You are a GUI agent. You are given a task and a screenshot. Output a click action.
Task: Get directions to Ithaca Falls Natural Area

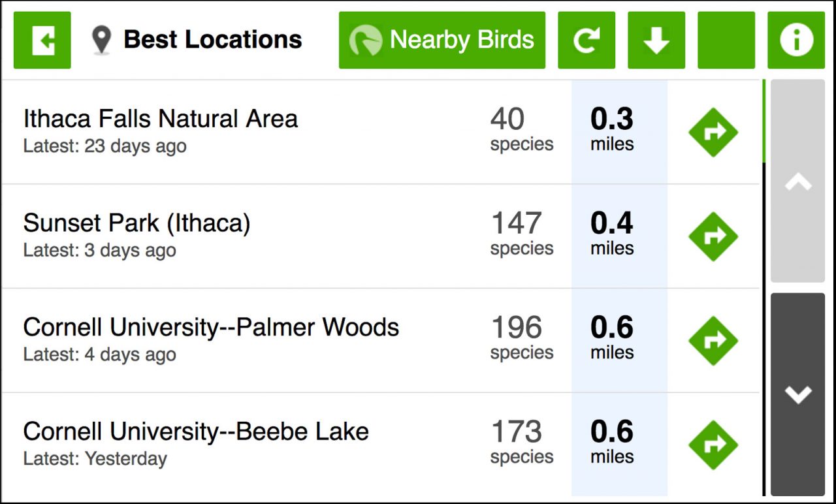pyautogui.click(x=713, y=131)
